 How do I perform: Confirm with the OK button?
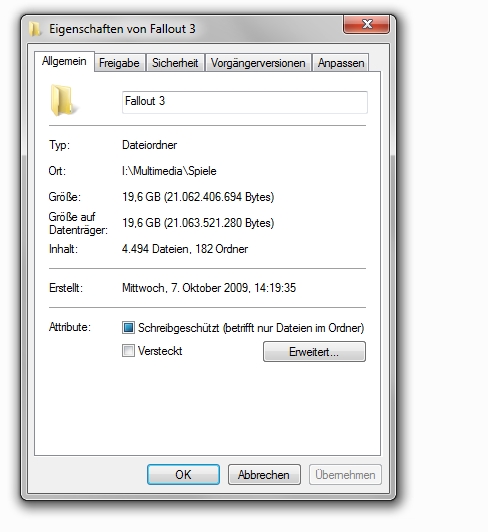pos(183,474)
